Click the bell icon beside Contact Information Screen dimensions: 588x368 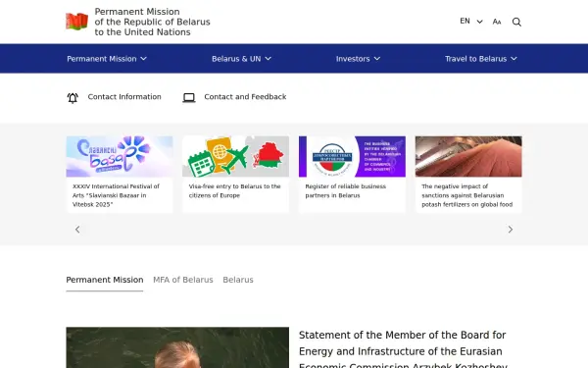click(x=73, y=98)
